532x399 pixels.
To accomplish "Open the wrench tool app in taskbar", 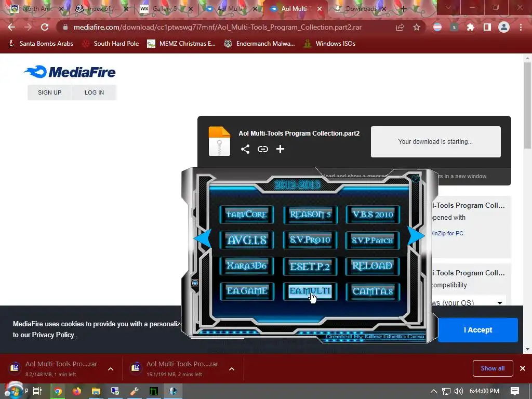I will pyautogui.click(x=135, y=391).
